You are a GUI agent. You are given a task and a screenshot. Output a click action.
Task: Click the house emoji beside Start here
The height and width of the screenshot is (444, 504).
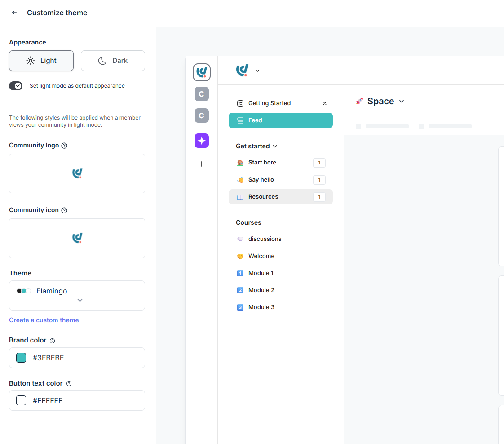(x=240, y=163)
